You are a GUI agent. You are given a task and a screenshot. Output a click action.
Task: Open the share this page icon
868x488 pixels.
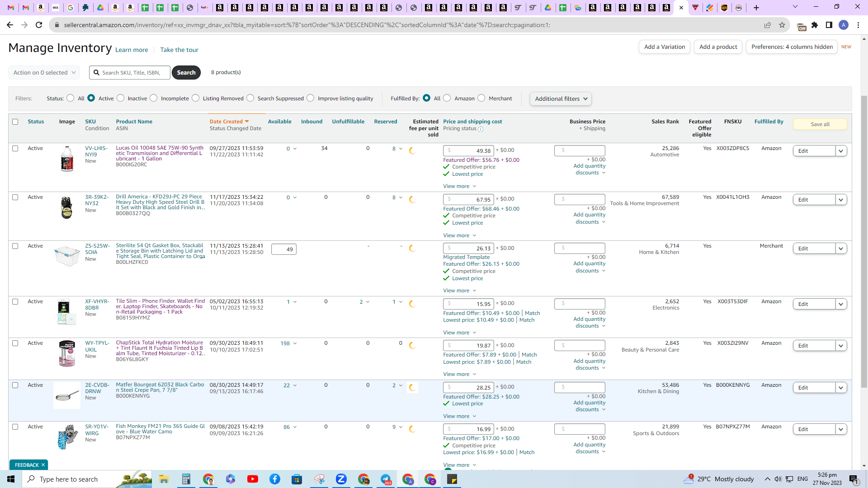tap(768, 25)
